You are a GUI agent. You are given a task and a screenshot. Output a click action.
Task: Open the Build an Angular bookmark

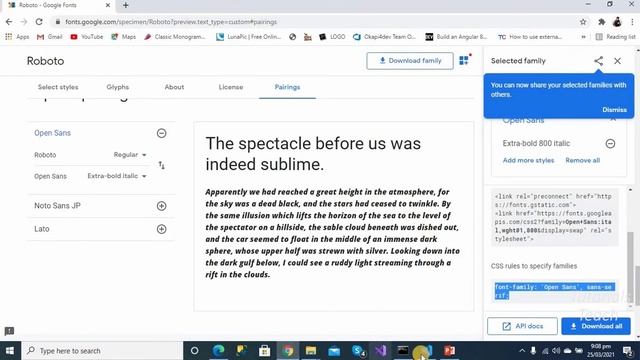click(x=456, y=37)
